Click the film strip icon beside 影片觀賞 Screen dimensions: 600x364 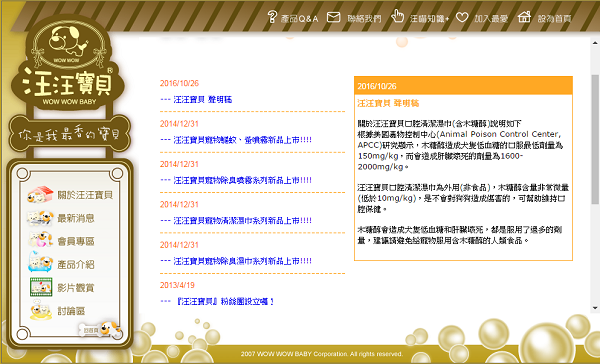[x=41, y=287]
